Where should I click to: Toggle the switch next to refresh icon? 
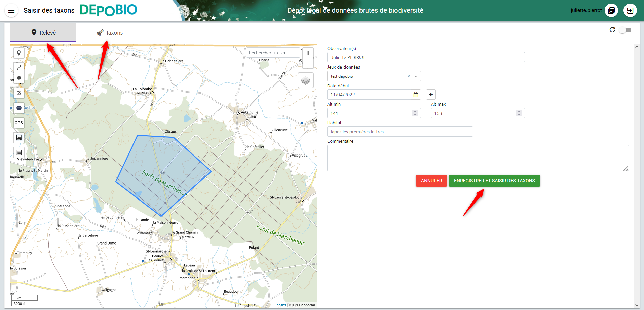click(626, 30)
